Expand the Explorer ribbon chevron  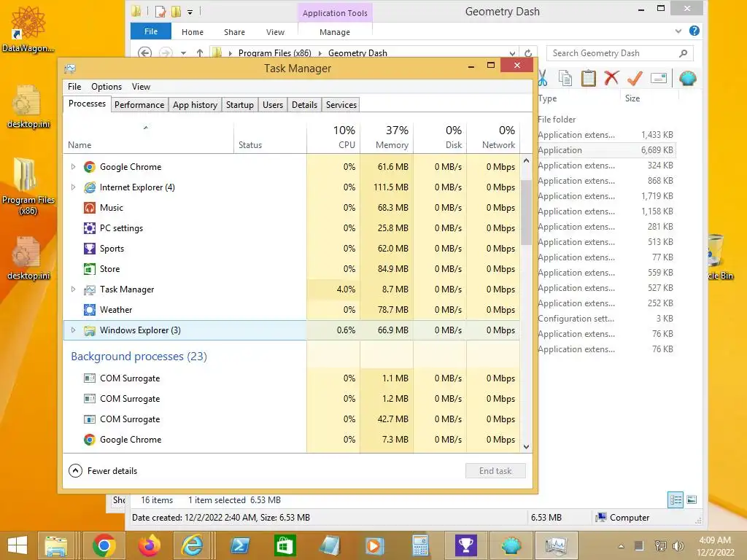click(678, 31)
